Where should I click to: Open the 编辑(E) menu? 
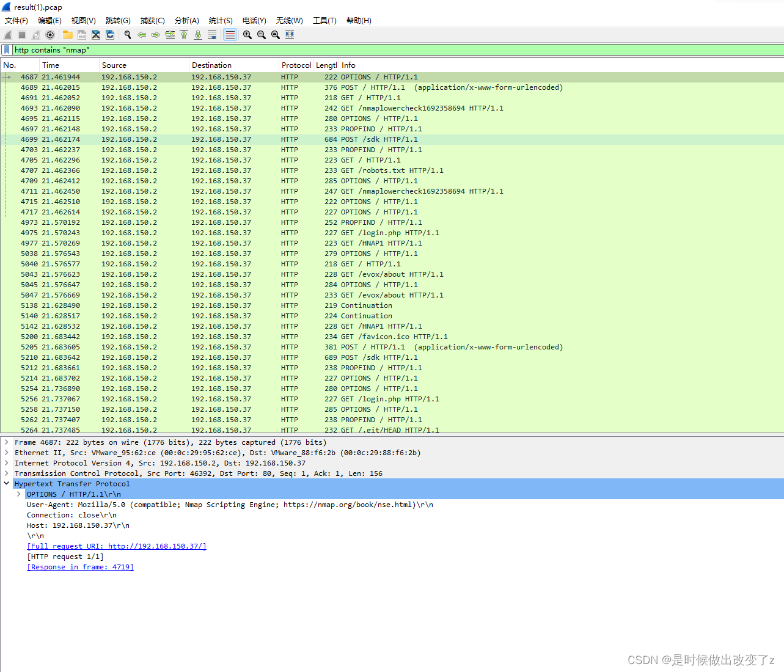tap(49, 21)
